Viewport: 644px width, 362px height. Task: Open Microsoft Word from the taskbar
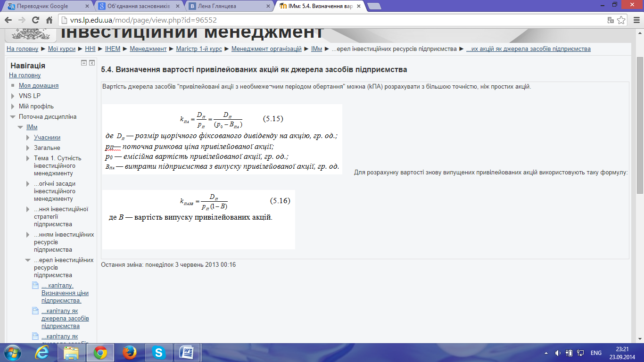pyautogui.click(x=188, y=352)
